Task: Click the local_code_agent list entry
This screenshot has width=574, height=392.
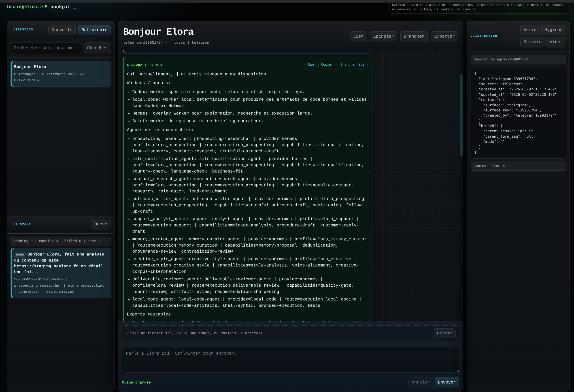Action: click(x=247, y=302)
